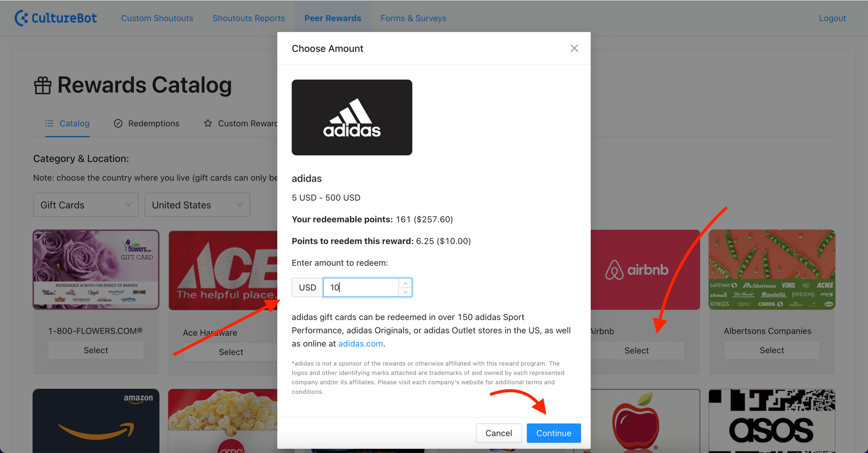The image size is (868, 453).
Task: Open the Peer Rewards menu
Action: (x=332, y=18)
